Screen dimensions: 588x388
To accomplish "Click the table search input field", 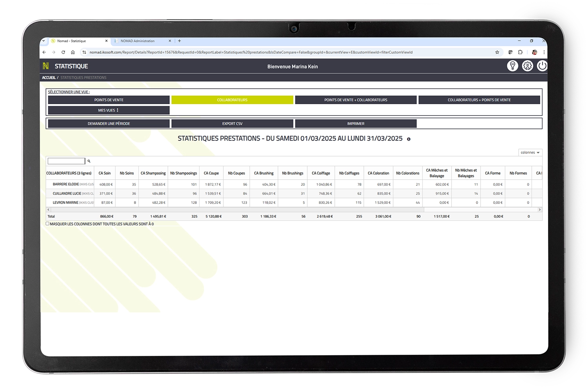I will coord(66,161).
